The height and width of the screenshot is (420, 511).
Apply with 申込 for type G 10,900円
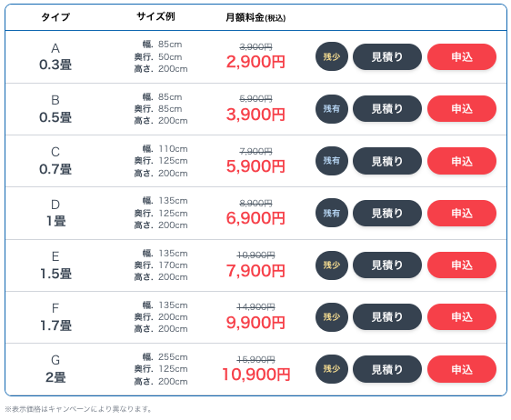[x=462, y=369]
